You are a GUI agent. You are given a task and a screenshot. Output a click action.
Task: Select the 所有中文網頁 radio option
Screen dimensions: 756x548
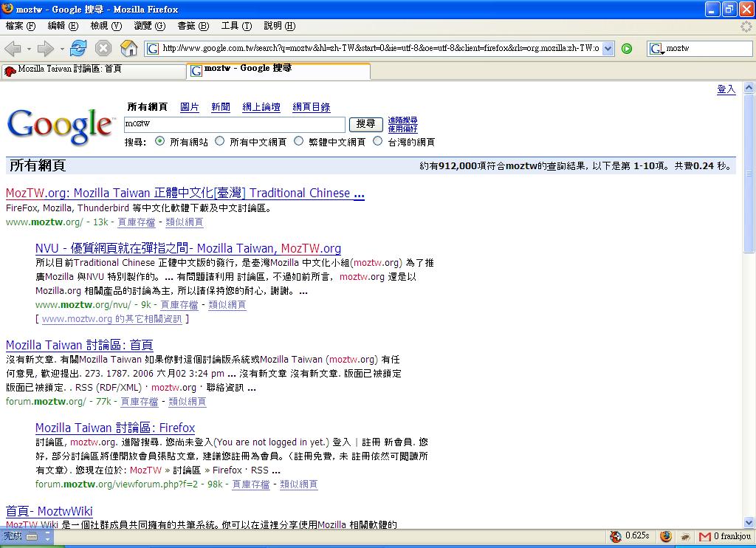[219, 141]
